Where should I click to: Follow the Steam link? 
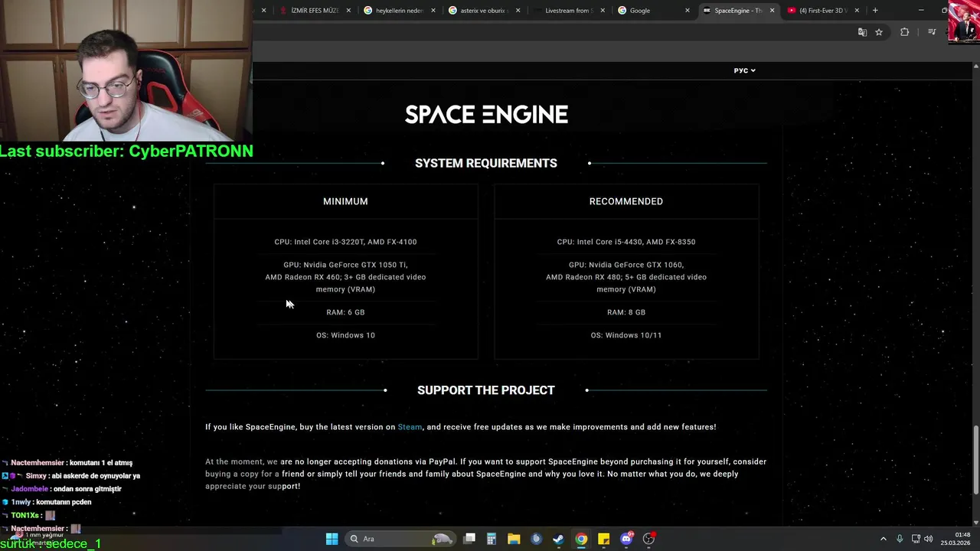point(410,427)
